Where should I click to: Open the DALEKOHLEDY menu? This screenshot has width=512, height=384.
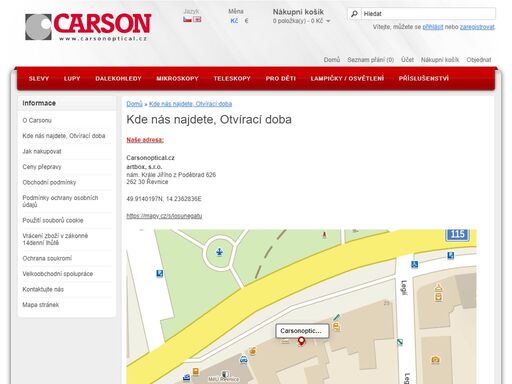coord(118,79)
